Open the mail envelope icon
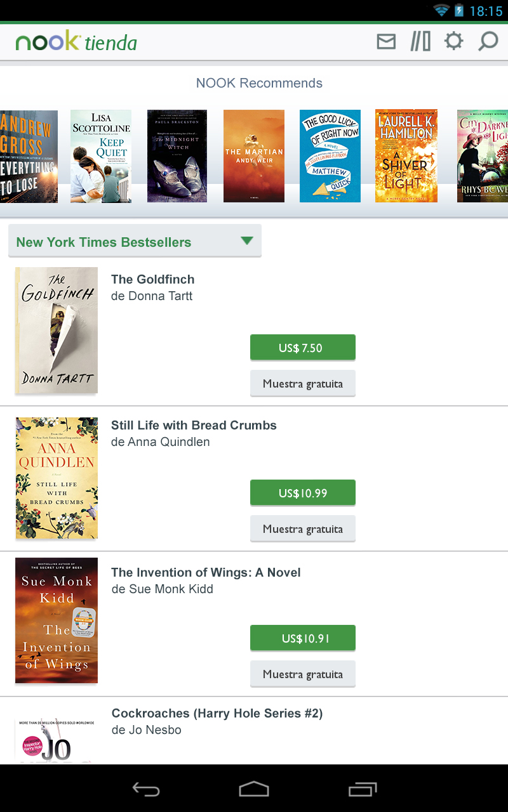The height and width of the screenshot is (812, 508). tap(386, 42)
